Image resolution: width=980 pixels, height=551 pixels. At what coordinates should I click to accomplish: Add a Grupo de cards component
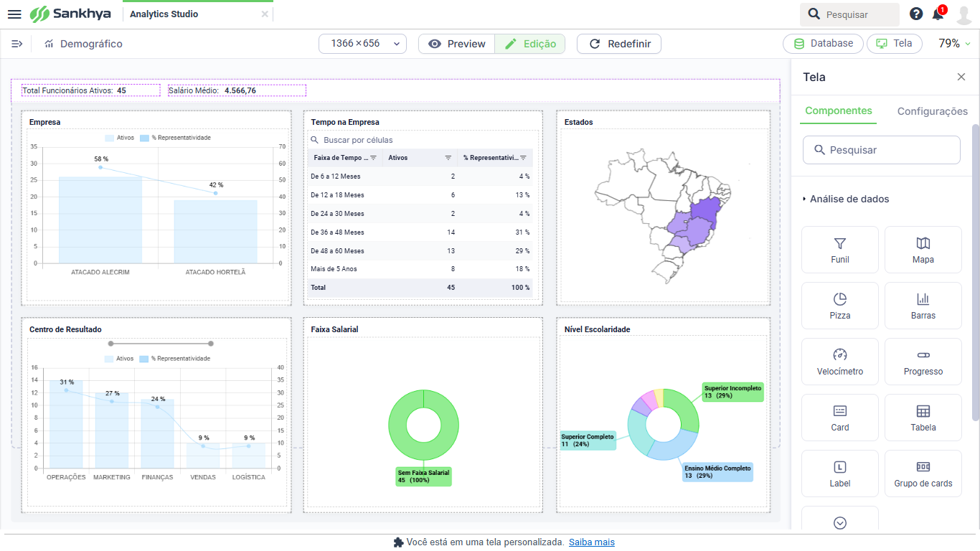923,474
